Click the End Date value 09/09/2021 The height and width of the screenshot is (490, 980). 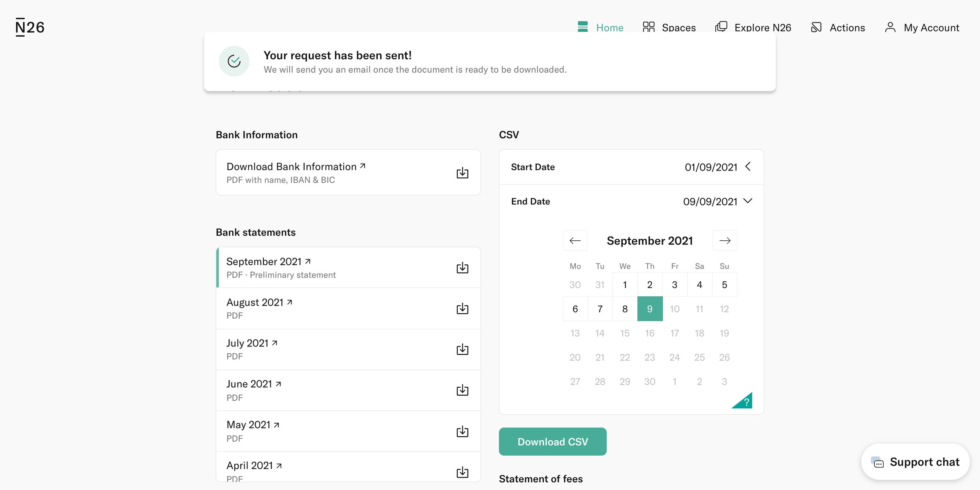pyautogui.click(x=710, y=202)
